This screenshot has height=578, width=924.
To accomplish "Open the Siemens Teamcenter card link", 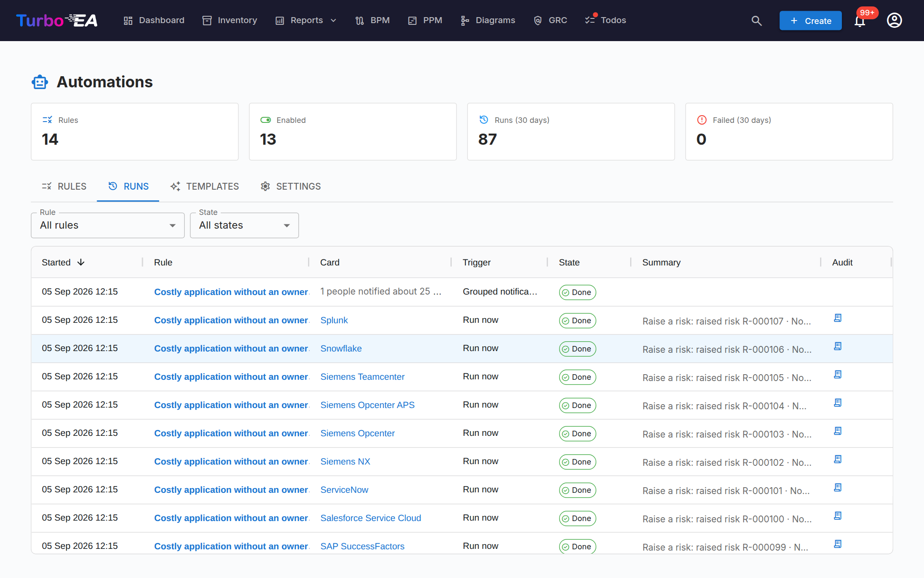I will pyautogui.click(x=362, y=377).
